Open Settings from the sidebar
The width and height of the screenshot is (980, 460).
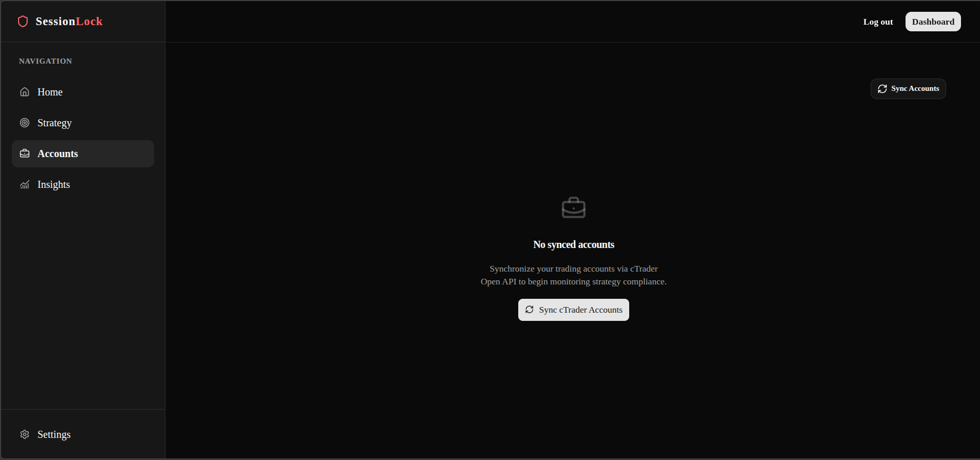(83, 434)
